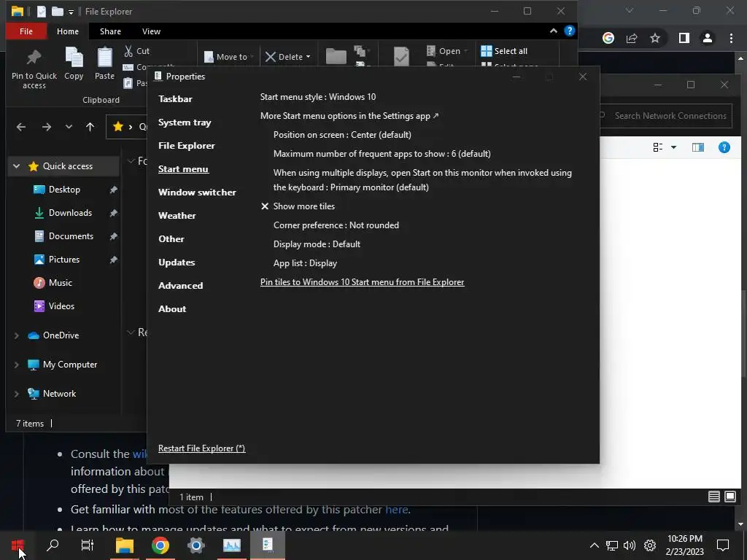The image size is (747, 560).
Task: Switch to the Share ribbon tab
Action: 110,31
